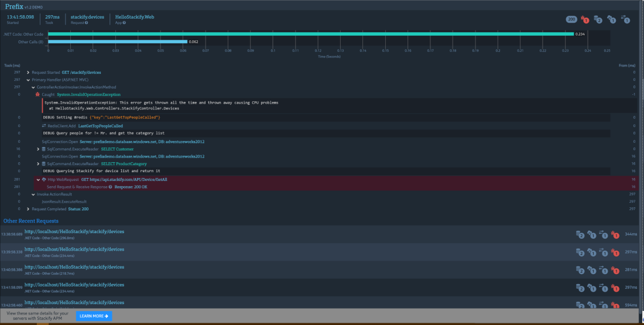Click cloud icon on 13:39:58.338 request row
The image size is (644, 325).
point(592,252)
